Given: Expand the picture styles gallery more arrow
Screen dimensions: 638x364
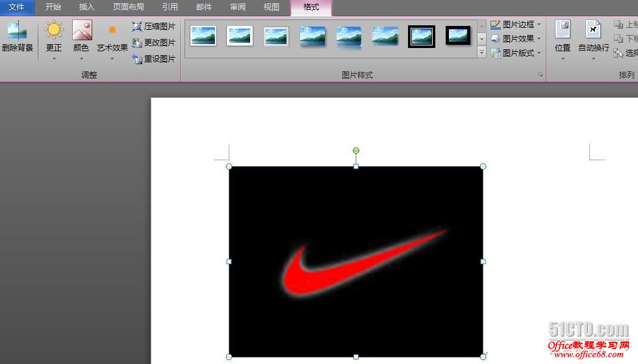Looking at the screenshot, I should 482,52.
